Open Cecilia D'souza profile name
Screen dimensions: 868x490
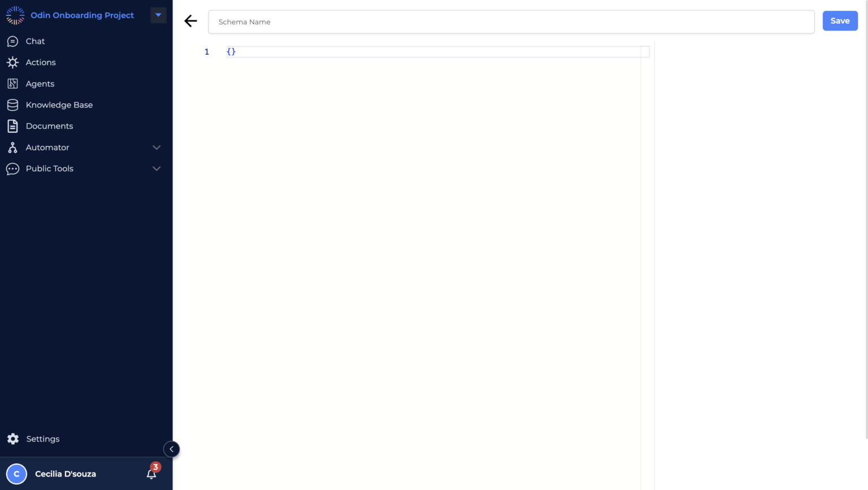66,474
